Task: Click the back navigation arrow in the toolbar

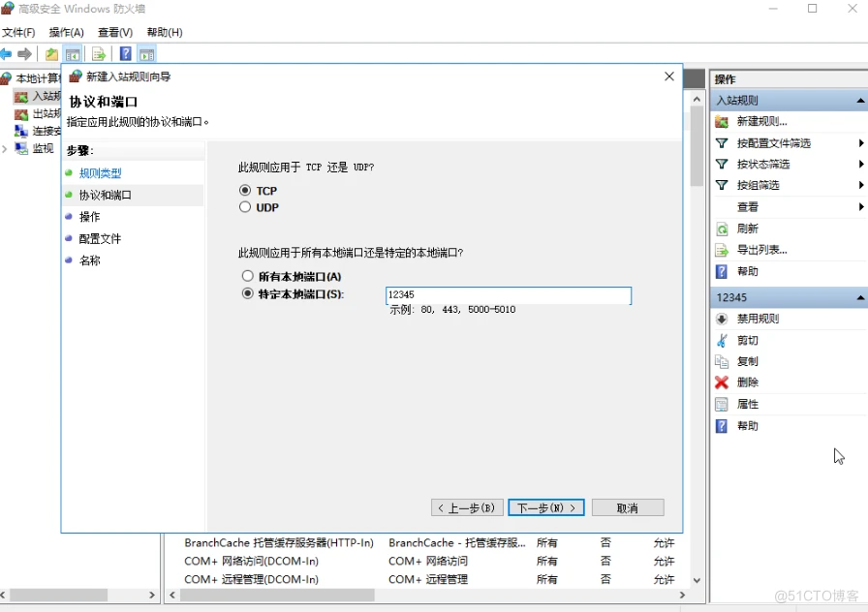Action: pos(10,54)
